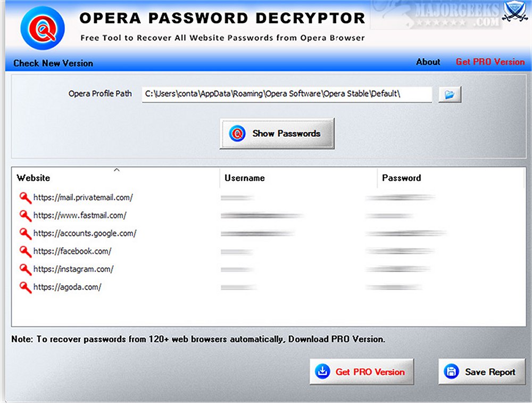Click the blurred password for facebook.com
The image size is (532, 403).
coord(401,252)
